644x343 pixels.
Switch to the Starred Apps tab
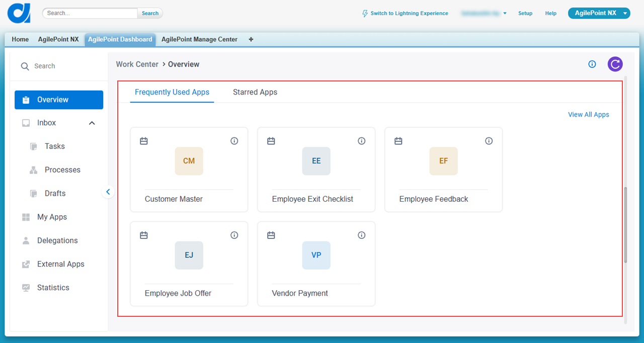255,92
